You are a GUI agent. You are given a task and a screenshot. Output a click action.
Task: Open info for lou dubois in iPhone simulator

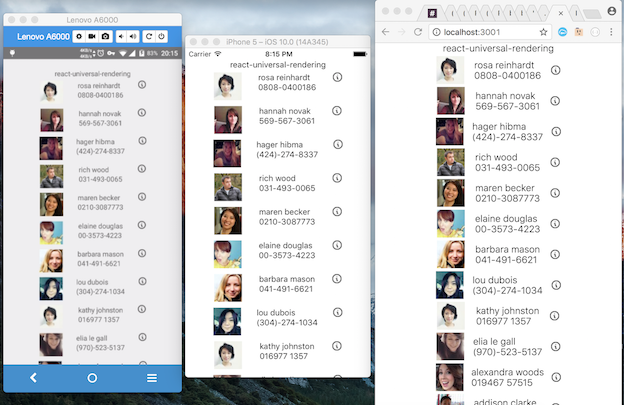(x=337, y=312)
